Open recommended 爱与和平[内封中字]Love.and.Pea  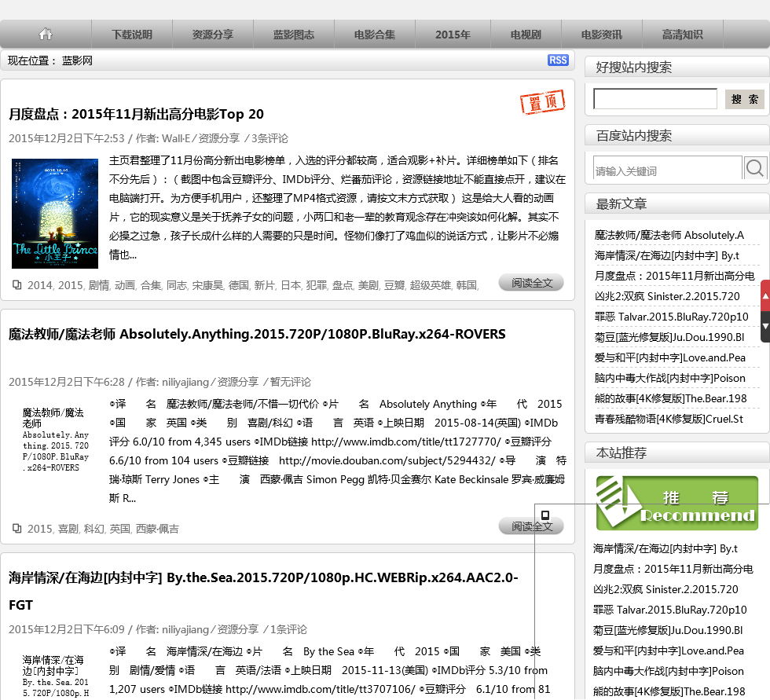[669, 651]
